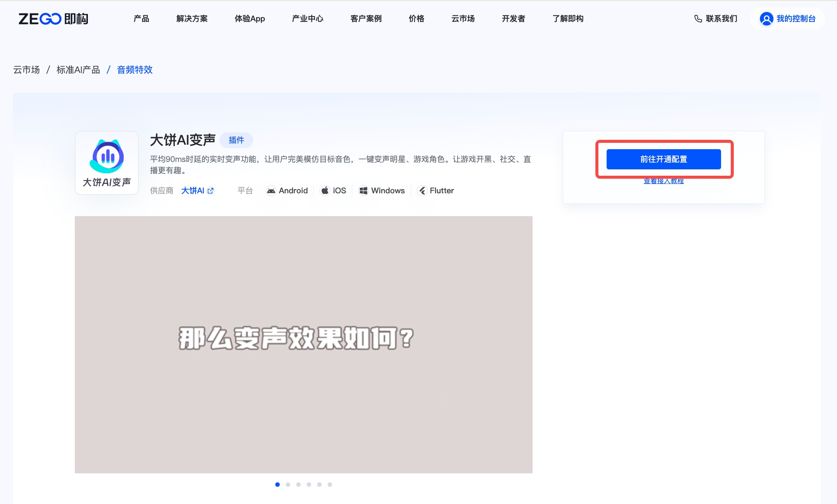This screenshot has height=504, width=837.
Task: Go to 标准AI产品 breadcrumb
Action: click(78, 70)
